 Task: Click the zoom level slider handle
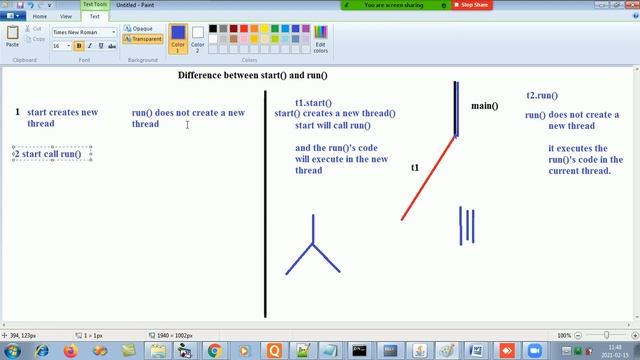point(607,335)
